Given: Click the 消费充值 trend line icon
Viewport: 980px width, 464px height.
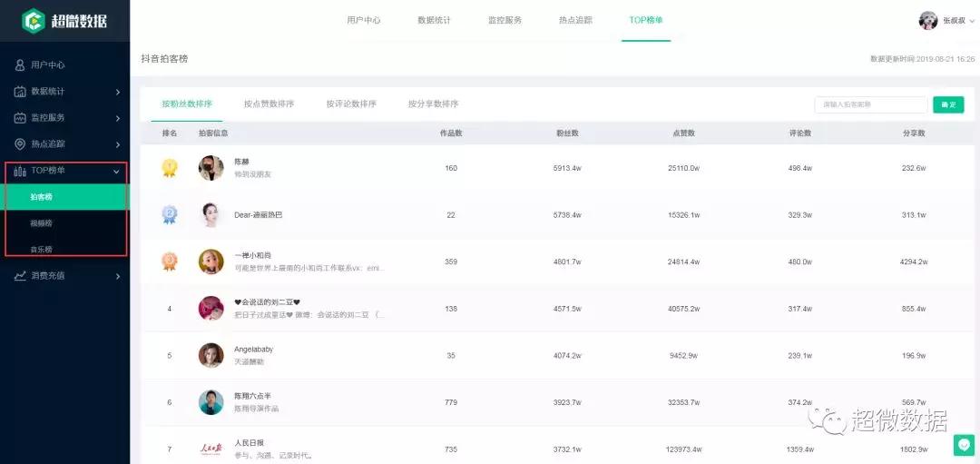Looking at the screenshot, I should click(x=20, y=275).
